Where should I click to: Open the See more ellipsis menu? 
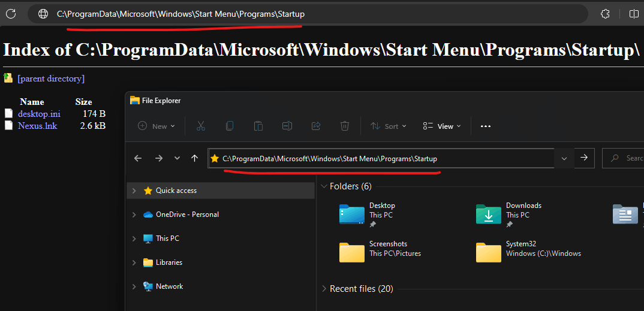(486, 126)
